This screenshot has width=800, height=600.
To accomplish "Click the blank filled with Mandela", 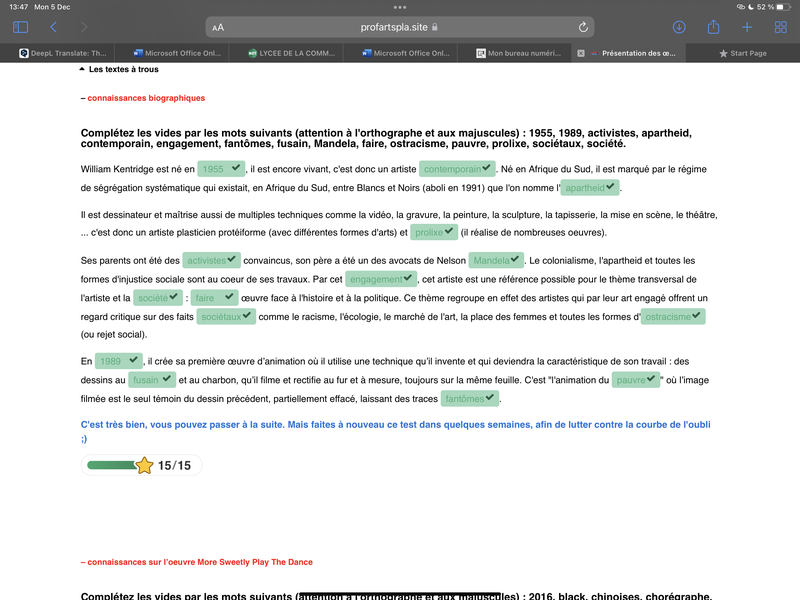I will (x=496, y=260).
